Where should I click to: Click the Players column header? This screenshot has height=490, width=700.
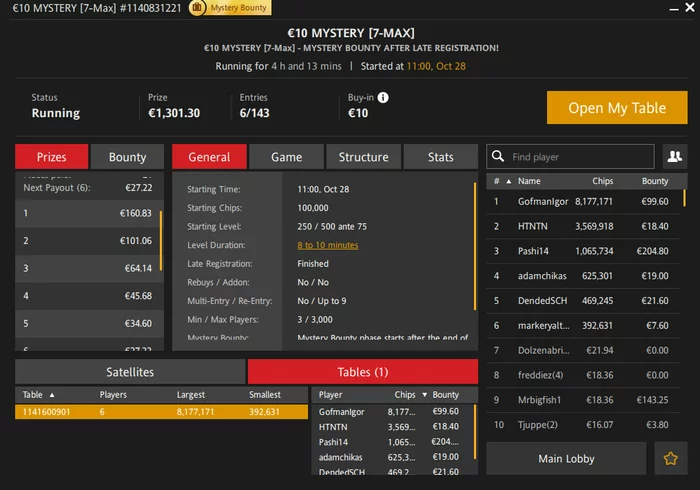click(113, 394)
